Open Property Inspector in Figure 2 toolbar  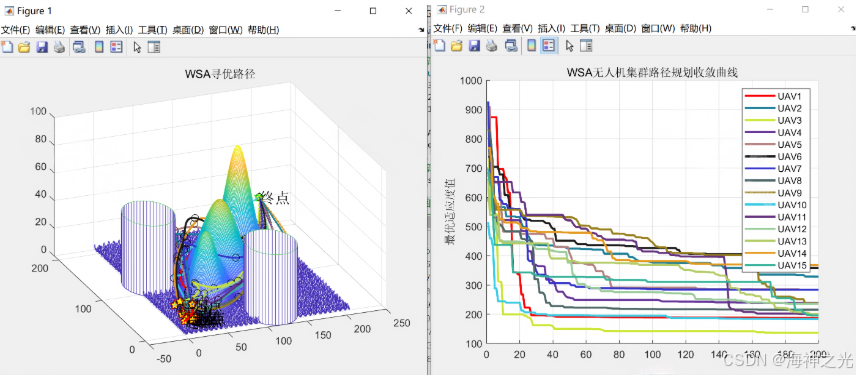tap(586, 46)
